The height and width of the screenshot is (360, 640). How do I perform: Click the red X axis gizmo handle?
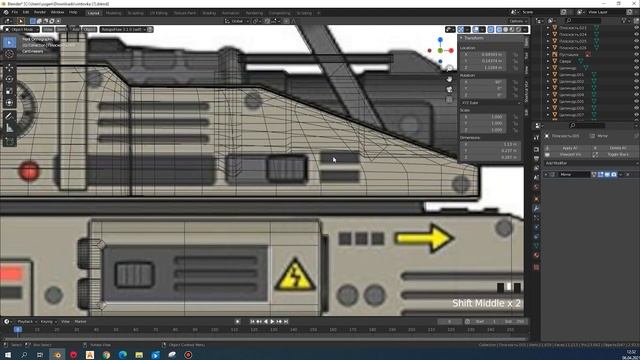(x=451, y=51)
